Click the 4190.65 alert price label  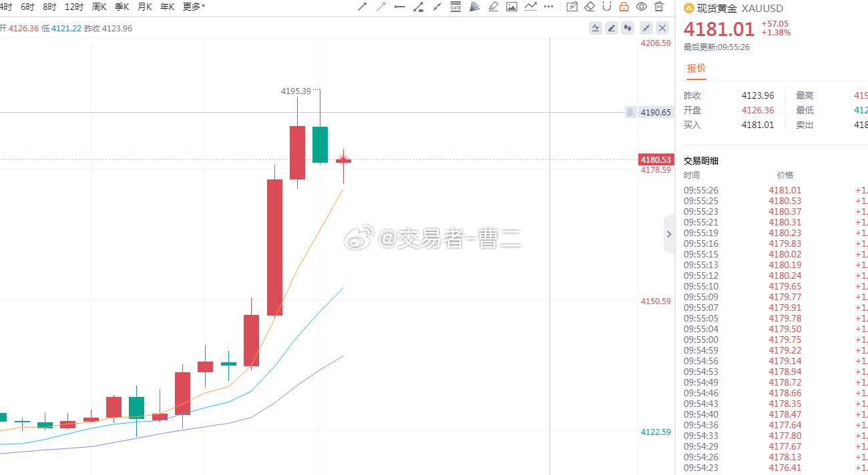click(x=656, y=112)
